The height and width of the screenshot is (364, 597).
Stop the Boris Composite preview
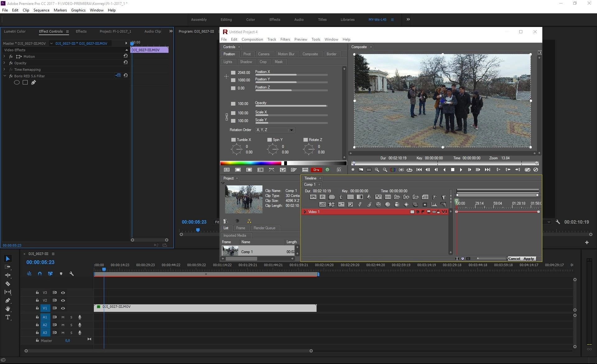pyautogui.click(x=453, y=170)
